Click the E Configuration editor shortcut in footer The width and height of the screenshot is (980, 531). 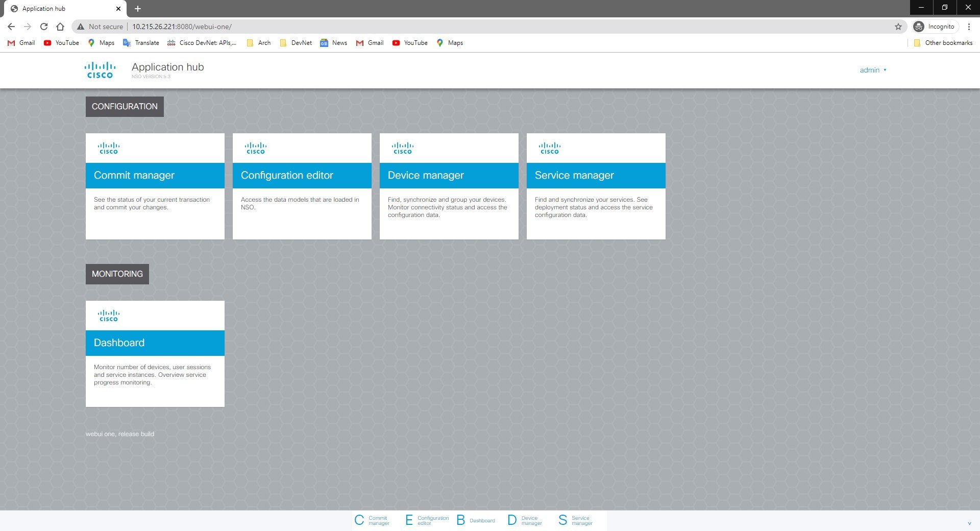[x=427, y=520]
